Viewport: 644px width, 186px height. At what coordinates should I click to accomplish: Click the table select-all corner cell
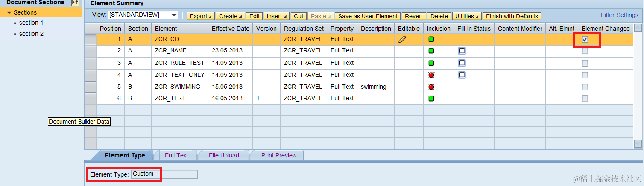(90, 29)
